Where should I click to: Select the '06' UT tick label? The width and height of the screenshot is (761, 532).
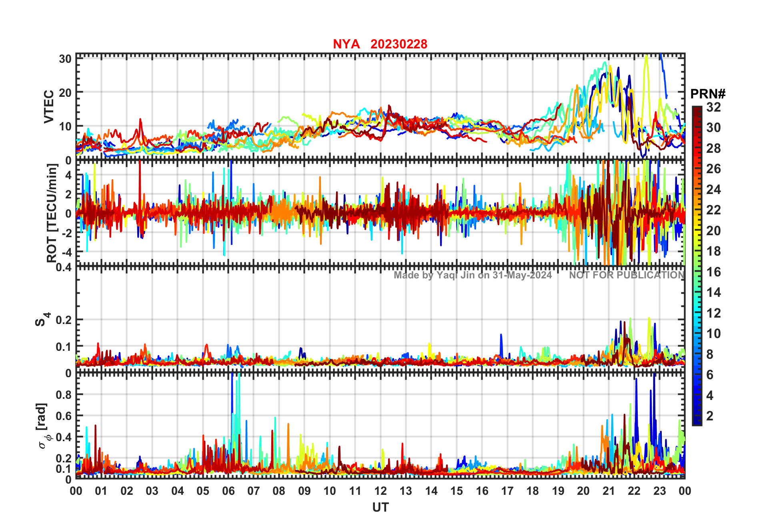(x=228, y=491)
